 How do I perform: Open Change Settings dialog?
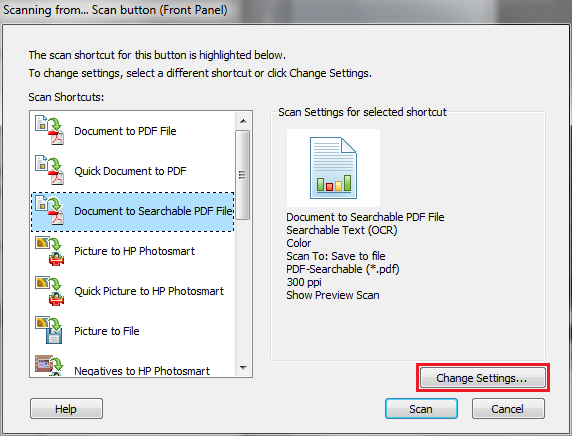pyautogui.click(x=482, y=378)
